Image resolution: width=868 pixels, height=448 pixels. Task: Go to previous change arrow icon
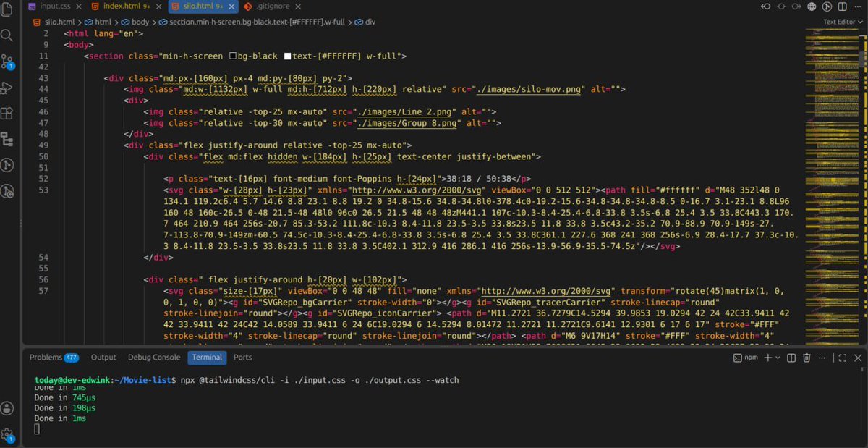point(767,7)
